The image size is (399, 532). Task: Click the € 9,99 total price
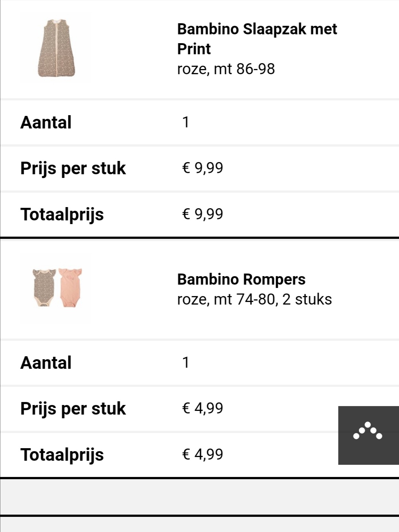click(x=202, y=214)
